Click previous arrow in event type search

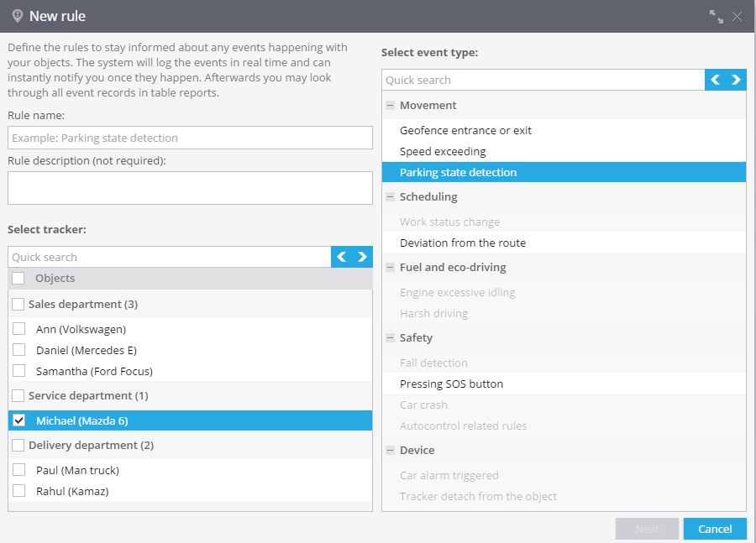pos(716,80)
